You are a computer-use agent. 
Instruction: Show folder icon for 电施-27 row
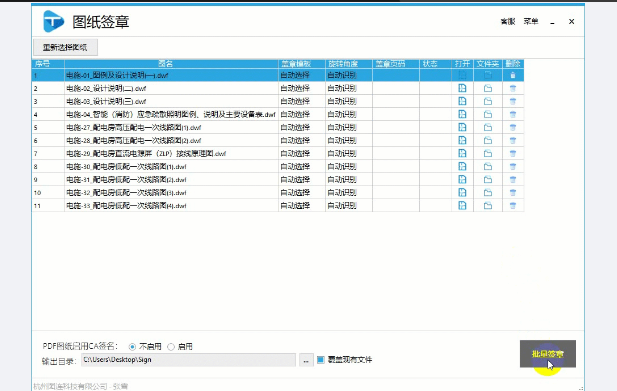[488, 127]
